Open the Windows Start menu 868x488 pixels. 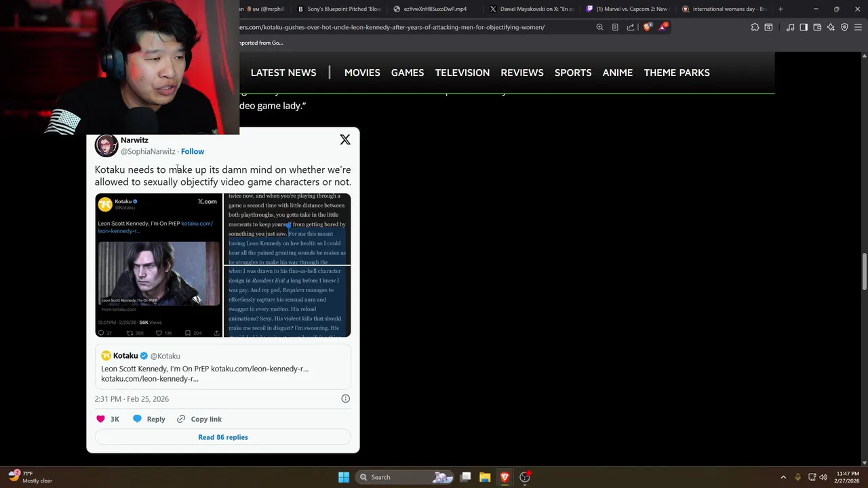click(344, 477)
